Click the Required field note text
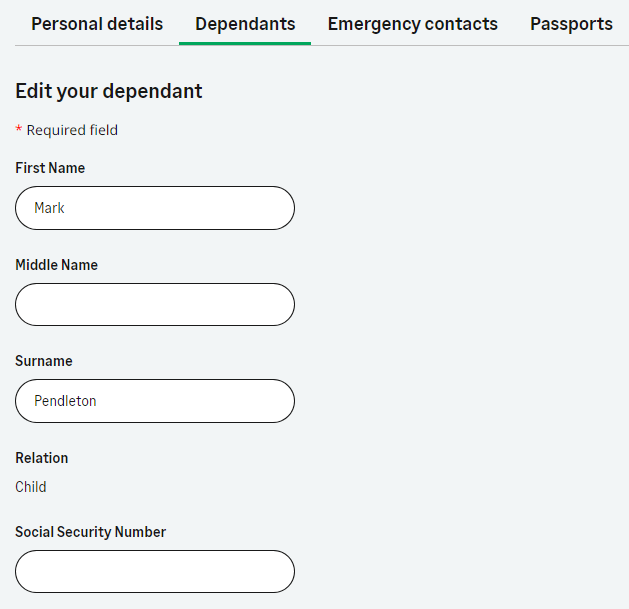Image resolution: width=629 pixels, height=609 pixels. pyautogui.click(x=72, y=130)
